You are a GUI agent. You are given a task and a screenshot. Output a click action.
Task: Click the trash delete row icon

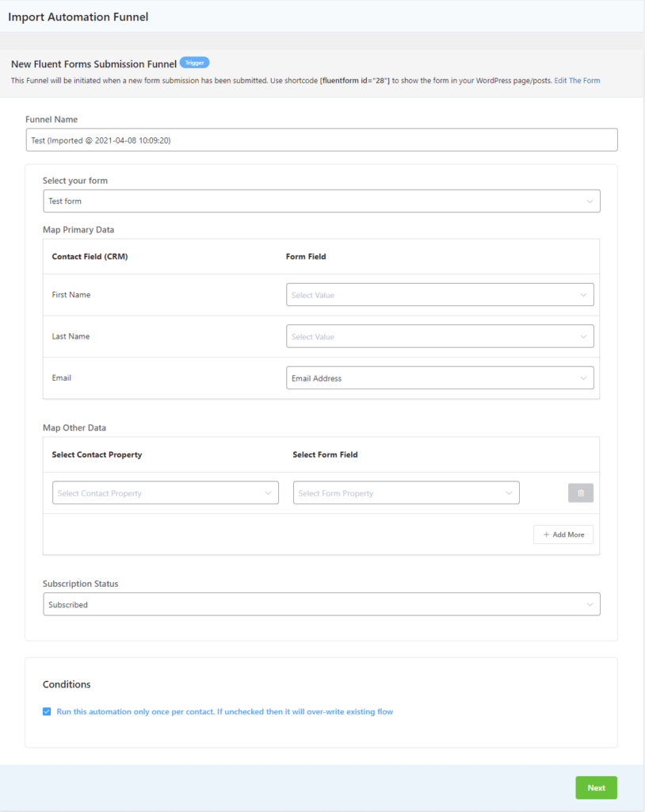pos(580,493)
